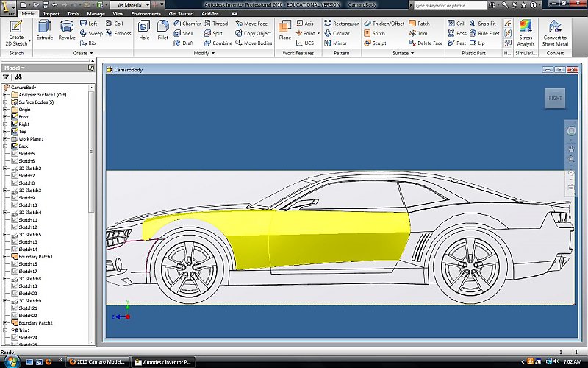The height and width of the screenshot is (368, 588).
Task: Expand the Create panel dropdown
Action: pos(83,53)
